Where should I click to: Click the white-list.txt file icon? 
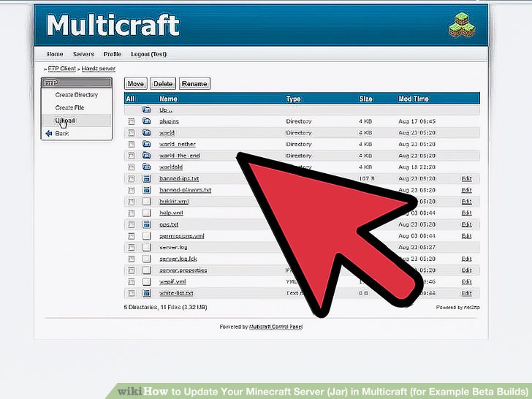coord(146,293)
